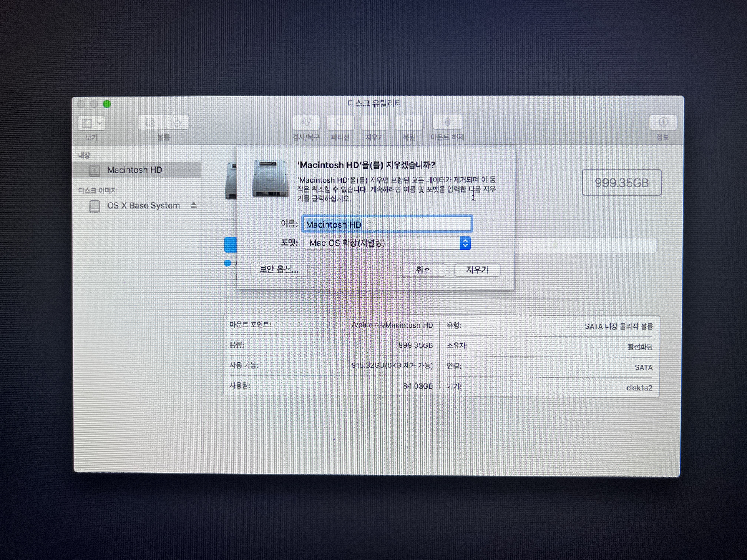Screen dimensions: 747x560
Task: Eject OS X Base System disk image
Action: 193,205
